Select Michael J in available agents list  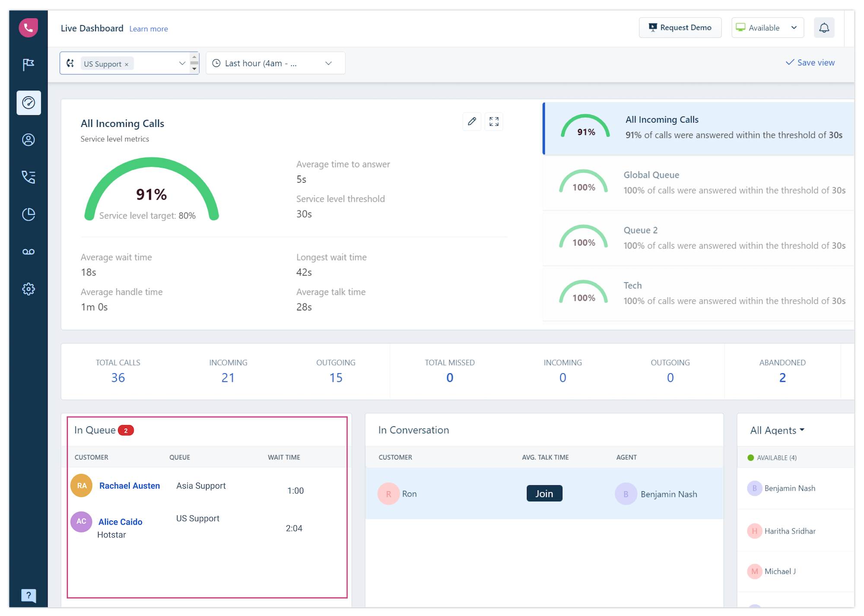(780, 571)
